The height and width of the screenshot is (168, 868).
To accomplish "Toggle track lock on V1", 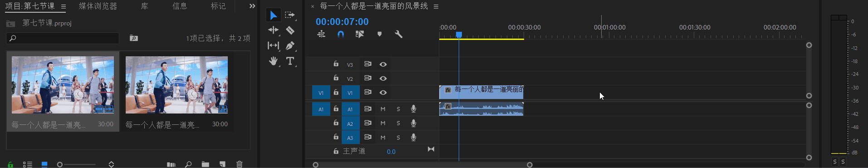I will (x=336, y=92).
